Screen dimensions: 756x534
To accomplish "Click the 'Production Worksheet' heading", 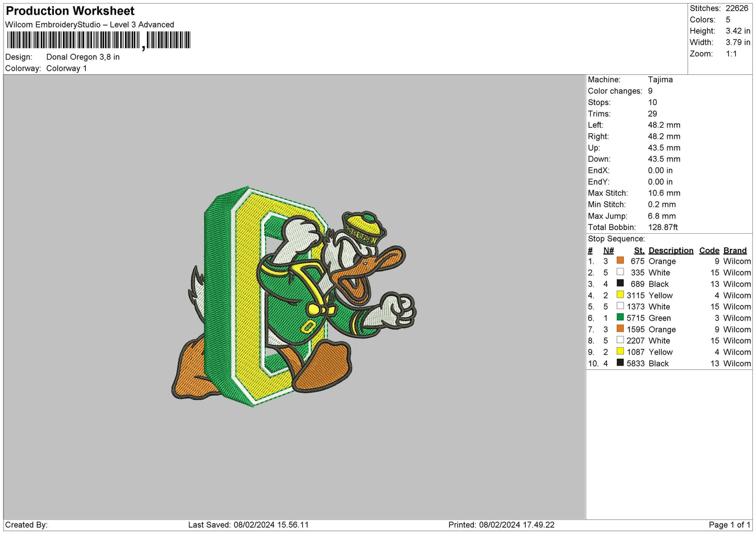I will [70, 11].
